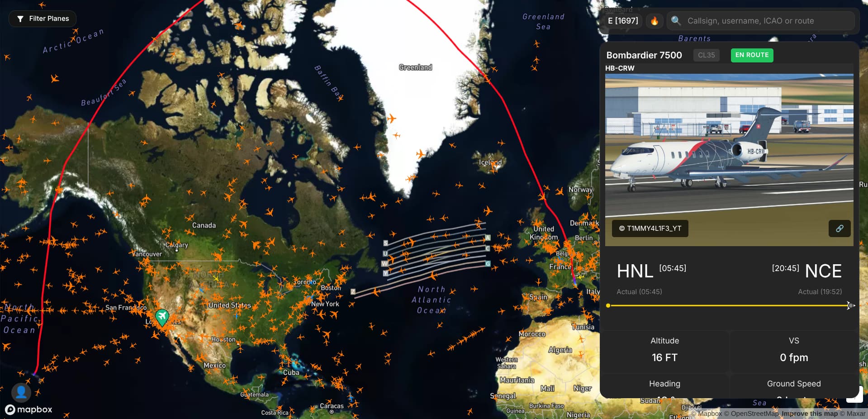
Task: Click the NAT track marker W
Action: click(x=384, y=264)
